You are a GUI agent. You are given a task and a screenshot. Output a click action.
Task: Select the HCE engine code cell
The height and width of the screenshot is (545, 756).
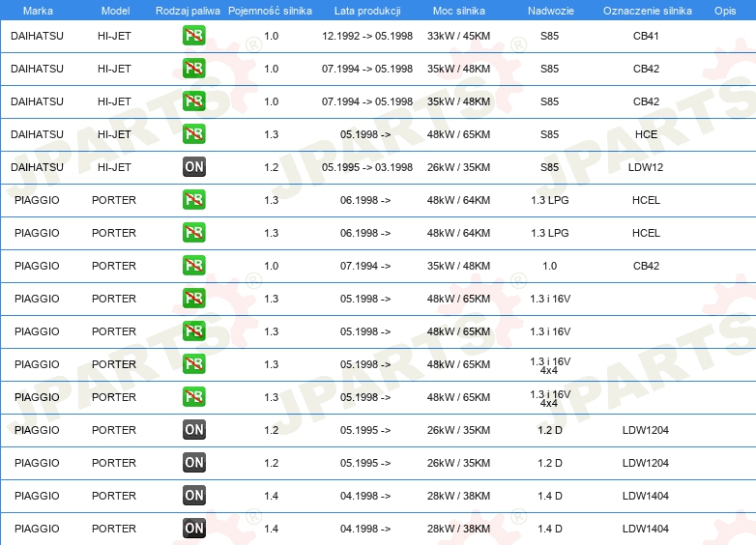646,134
